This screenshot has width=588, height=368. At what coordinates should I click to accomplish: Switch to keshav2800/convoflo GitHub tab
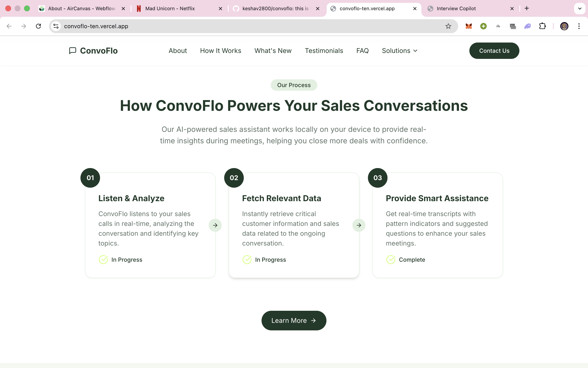[276, 9]
